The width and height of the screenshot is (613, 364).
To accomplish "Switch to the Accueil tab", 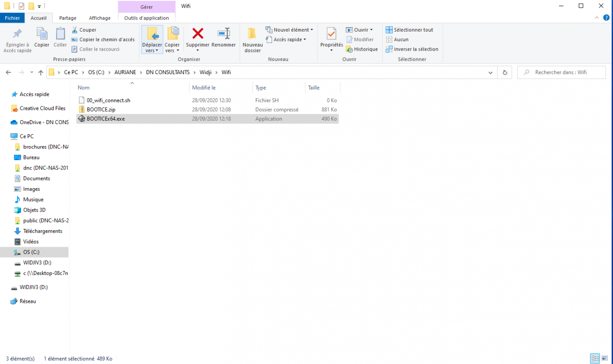I will [x=39, y=18].
